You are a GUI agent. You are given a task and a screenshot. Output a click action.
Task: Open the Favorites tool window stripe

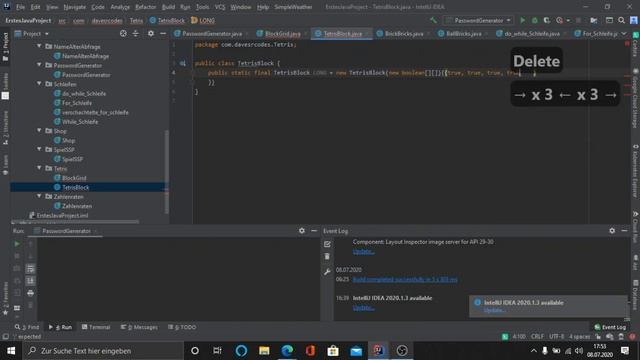click(x=5, y=299)
